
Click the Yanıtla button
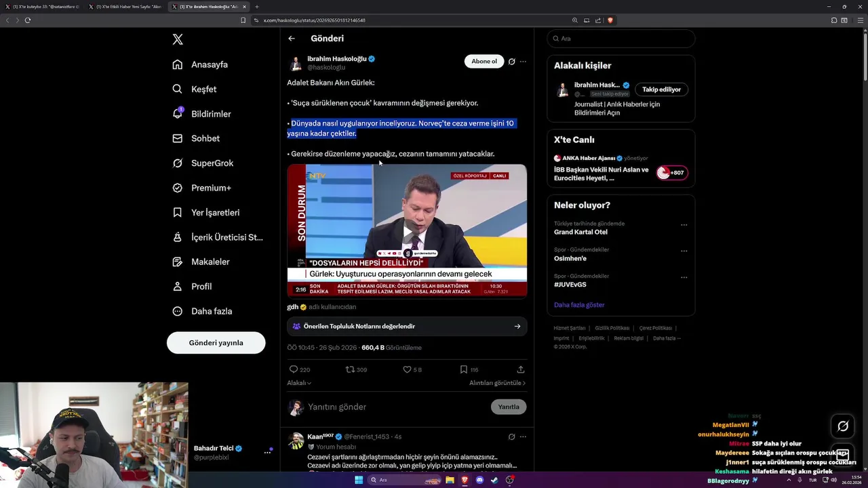point(509,407)
